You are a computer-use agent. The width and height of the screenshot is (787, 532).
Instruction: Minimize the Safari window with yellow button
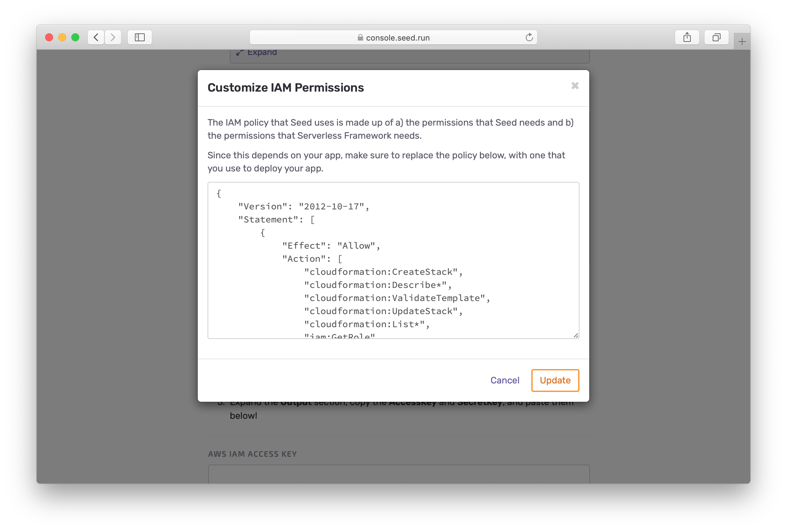click(x=62, y=37)
